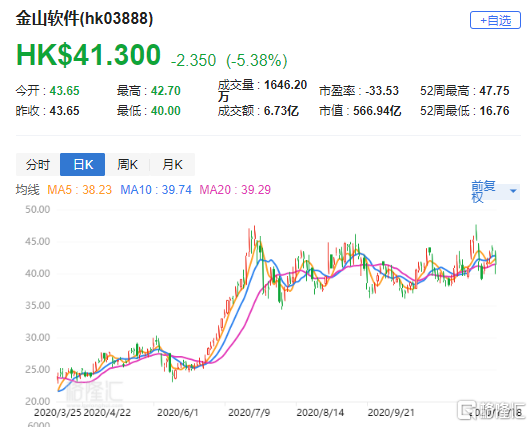Click the stock title 金山软件(hk03888)

84,18
